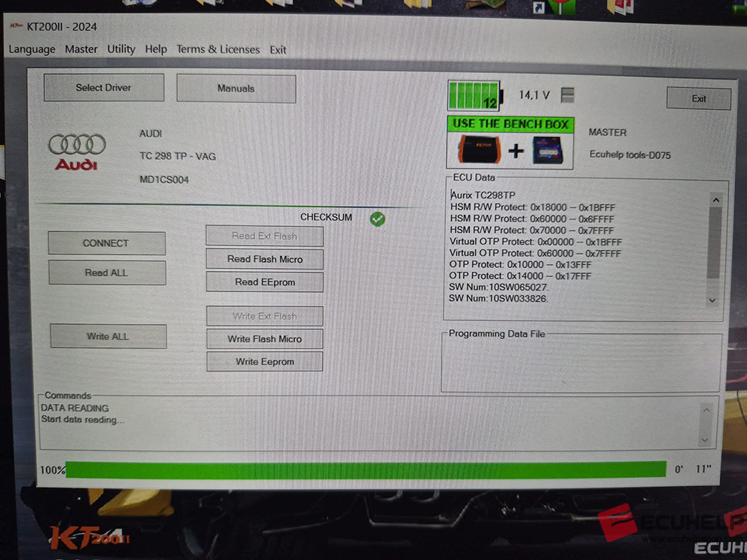Click the 'Ecuhelp tools-D075' label
747x560 pixels.
tap(630, 155)
